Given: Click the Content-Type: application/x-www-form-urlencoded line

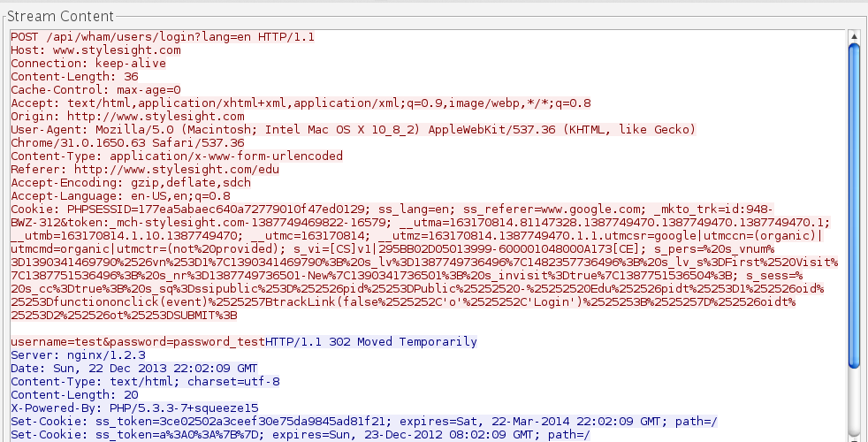Looking at the screenshot, I should pyautogui.click(x=177, y=156).
